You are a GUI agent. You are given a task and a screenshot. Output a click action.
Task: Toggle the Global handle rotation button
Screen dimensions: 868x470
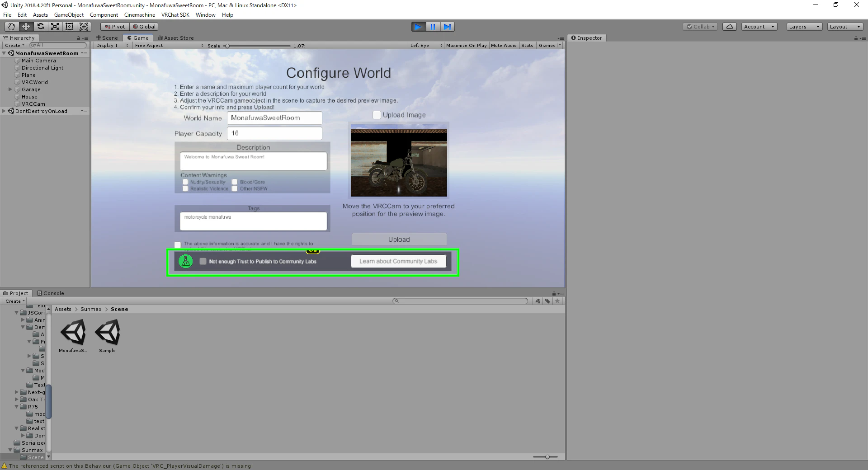pyautogui.click(x=144, y=27)
